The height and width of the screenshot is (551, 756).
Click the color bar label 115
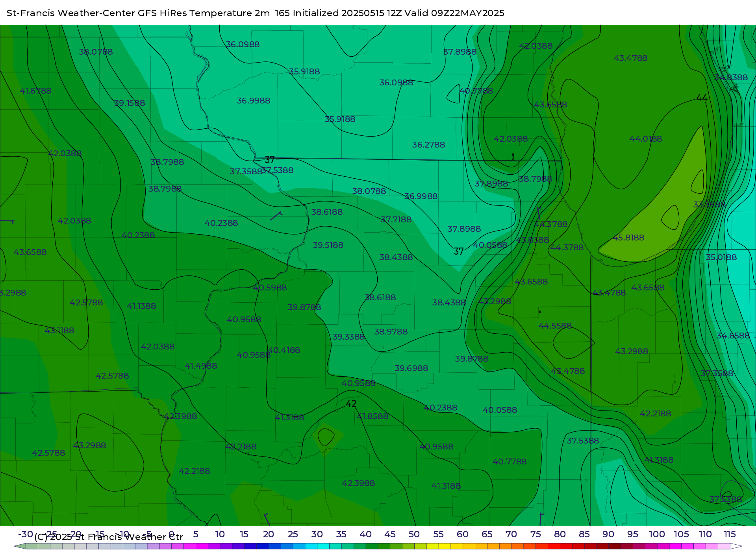pyautogui.click(x=730, y=534)
